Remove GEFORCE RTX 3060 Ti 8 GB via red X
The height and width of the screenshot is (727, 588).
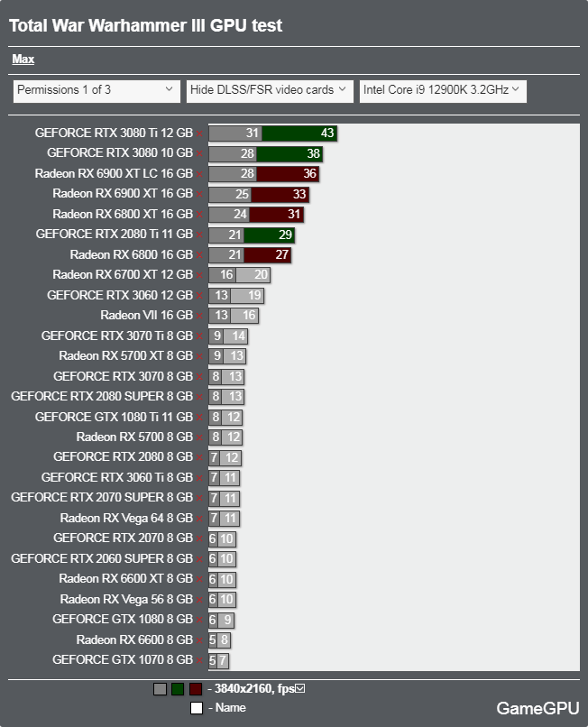[x=199, y=478]
